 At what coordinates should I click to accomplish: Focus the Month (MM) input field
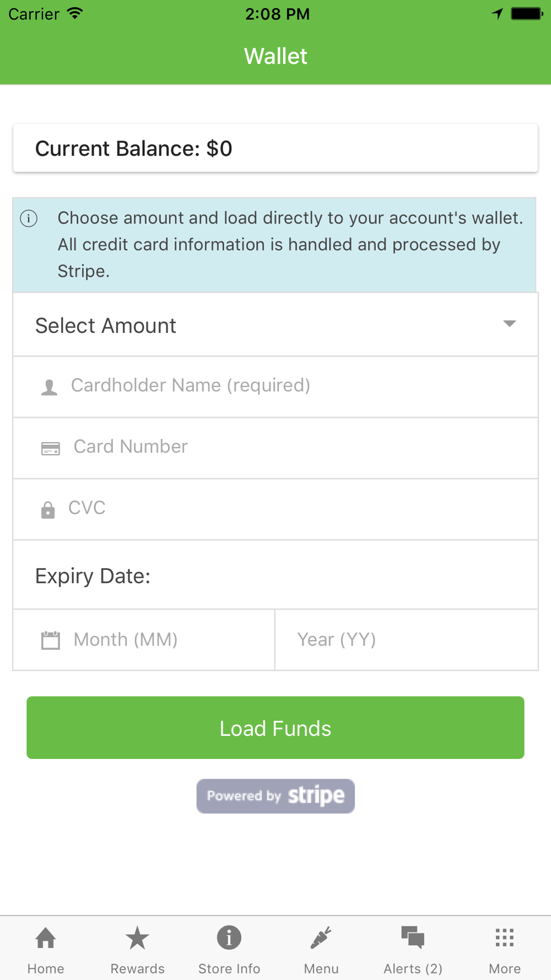[x=144, y=640]
